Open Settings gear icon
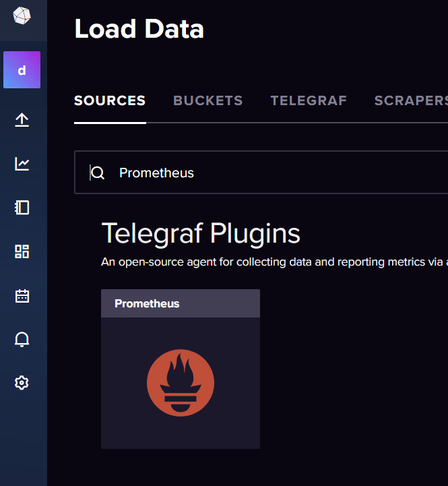The width and height of the screenshot is (448, 486). [22, 383]
